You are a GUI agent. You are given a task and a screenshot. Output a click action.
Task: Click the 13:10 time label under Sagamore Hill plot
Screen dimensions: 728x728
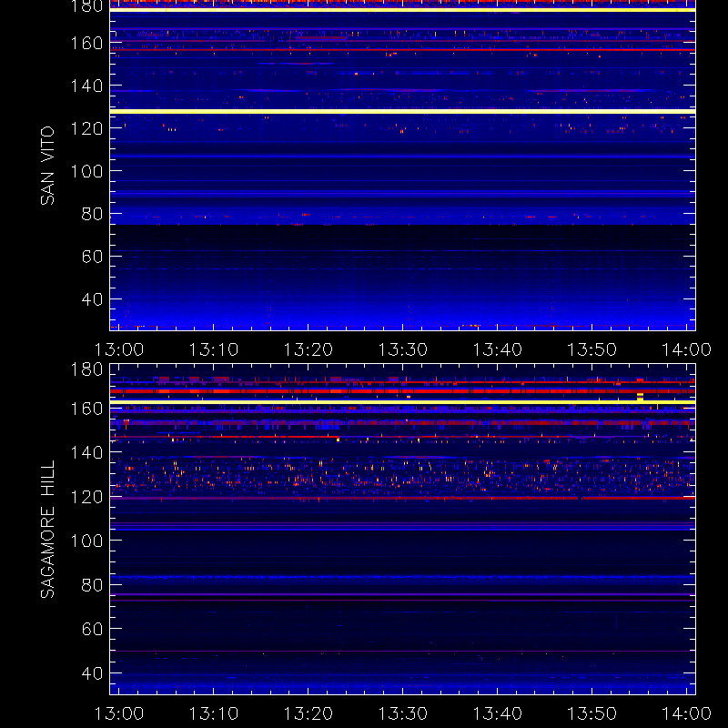click(214, 713)
